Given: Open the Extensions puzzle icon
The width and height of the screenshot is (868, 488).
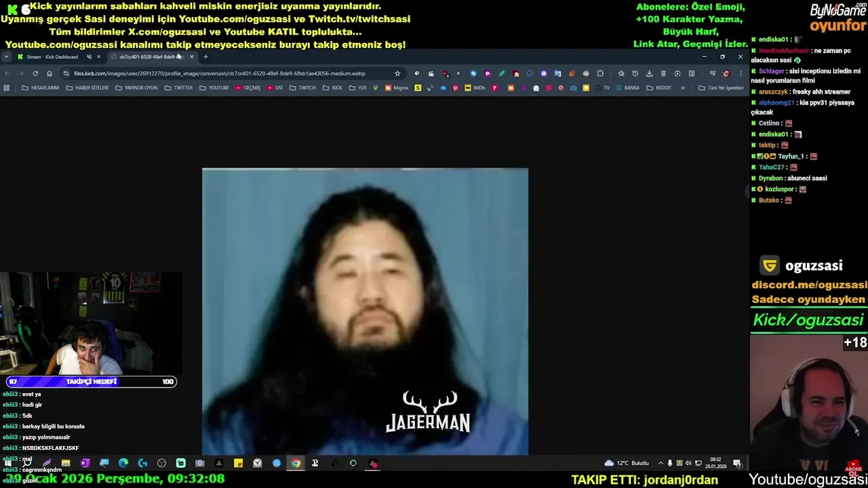Looking at the screenshot, I should point(599,73).
